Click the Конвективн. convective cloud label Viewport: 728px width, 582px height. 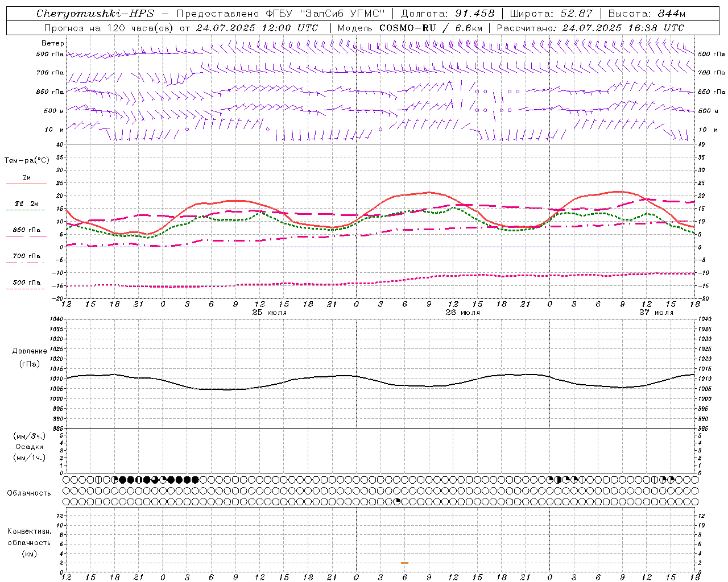[x=29, y=531]
